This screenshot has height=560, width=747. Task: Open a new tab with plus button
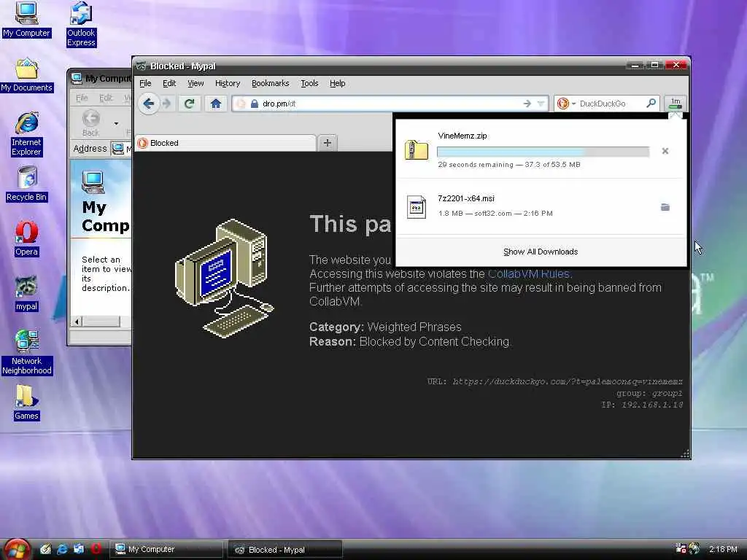point(328,143)
